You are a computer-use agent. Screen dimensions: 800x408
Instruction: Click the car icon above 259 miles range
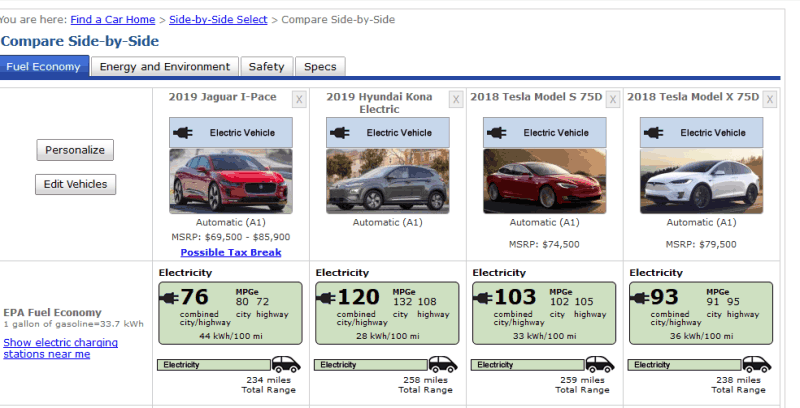[599, 364]
